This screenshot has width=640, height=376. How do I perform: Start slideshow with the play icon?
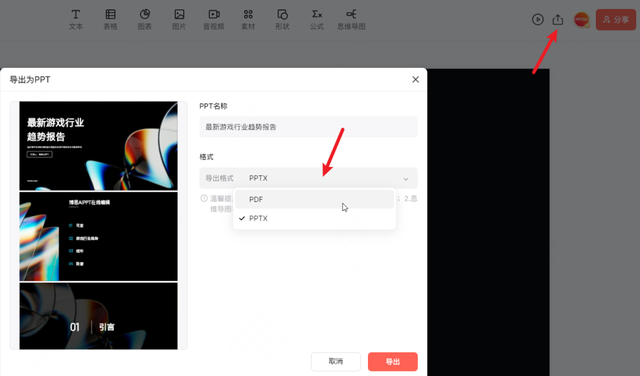(x=538, y=19)
